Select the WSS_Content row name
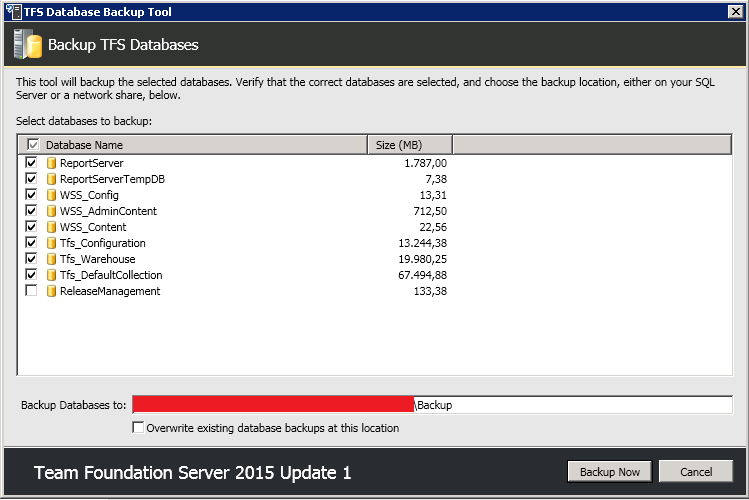 pos(93,227)
